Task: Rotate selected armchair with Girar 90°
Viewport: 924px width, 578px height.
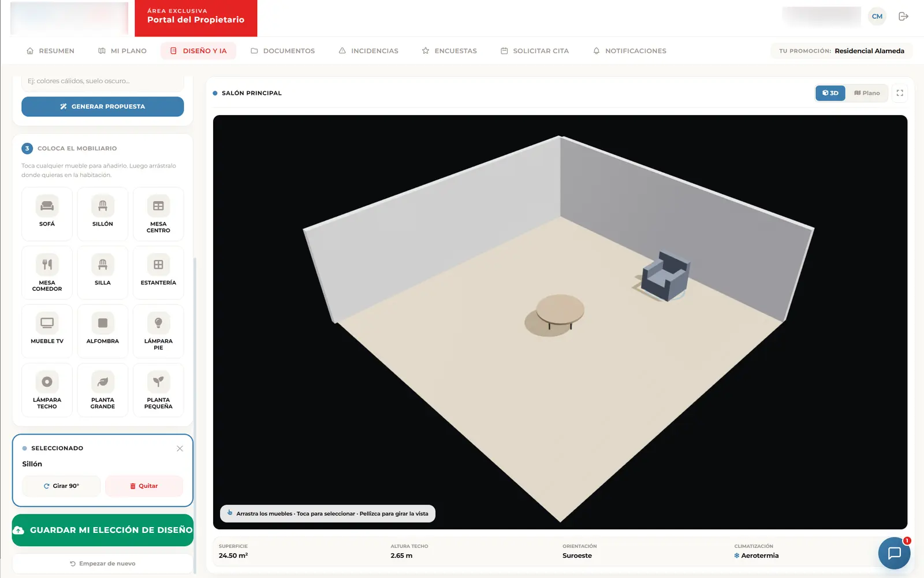Action: (x=61, y=486)
